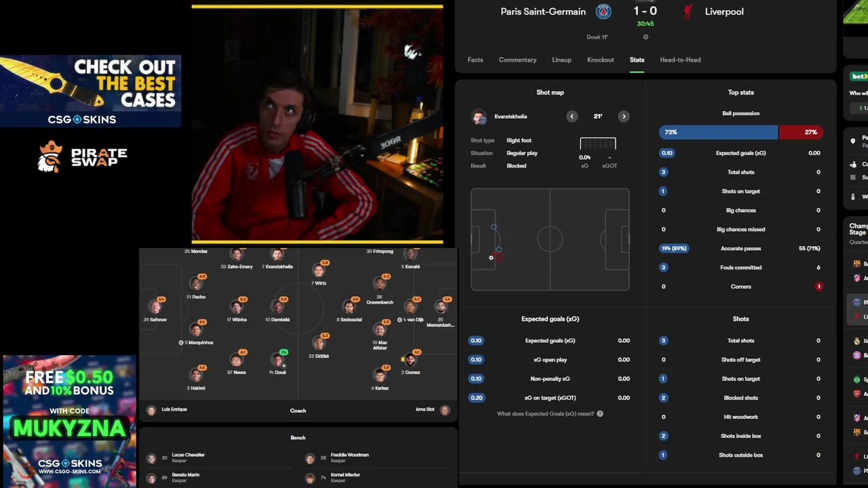The width and height of the screenshot is (868, 488).
Task: Click the Liverpool team name
Action: point(724,12)
